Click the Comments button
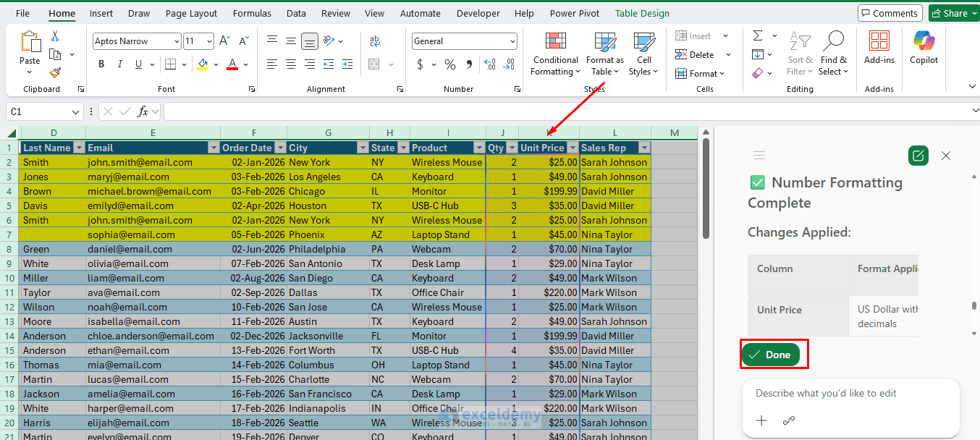Image resolution: width=980 pixels, height=440 pixels. point(890,13)
